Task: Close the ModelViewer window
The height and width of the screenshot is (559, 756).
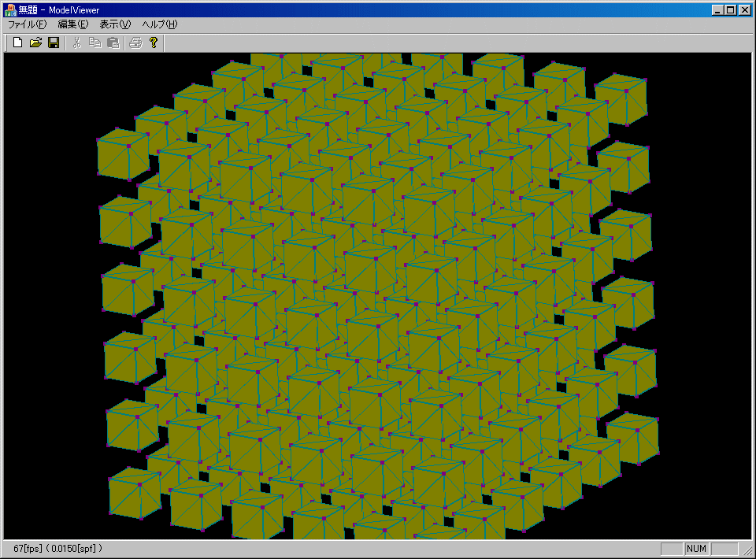Action: 745,10
